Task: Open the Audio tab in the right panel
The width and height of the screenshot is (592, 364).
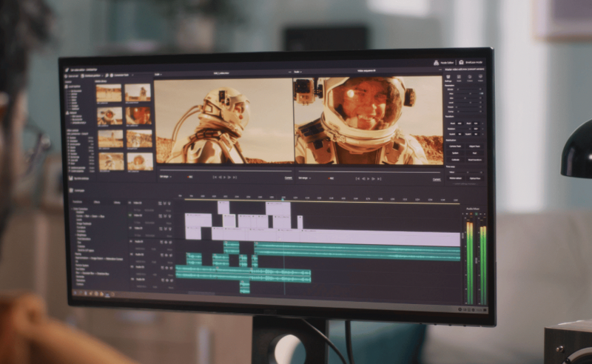Action: pos(459,78)
